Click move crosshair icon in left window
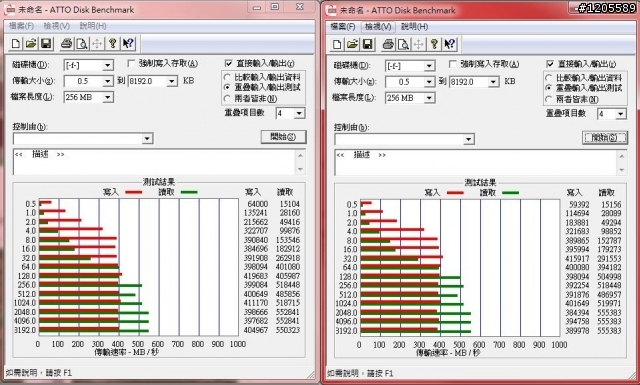This screenshot has height=385, width=640. (x=97, y=44)
